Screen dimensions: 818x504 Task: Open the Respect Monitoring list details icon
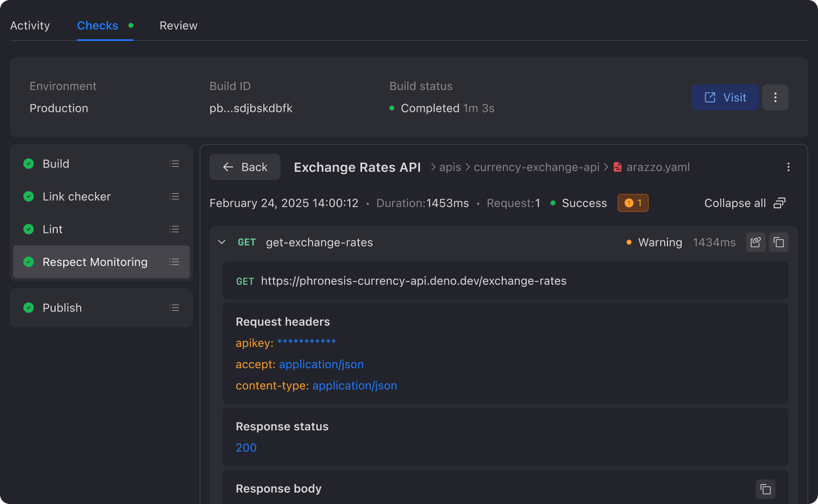[x=175, y=262]
